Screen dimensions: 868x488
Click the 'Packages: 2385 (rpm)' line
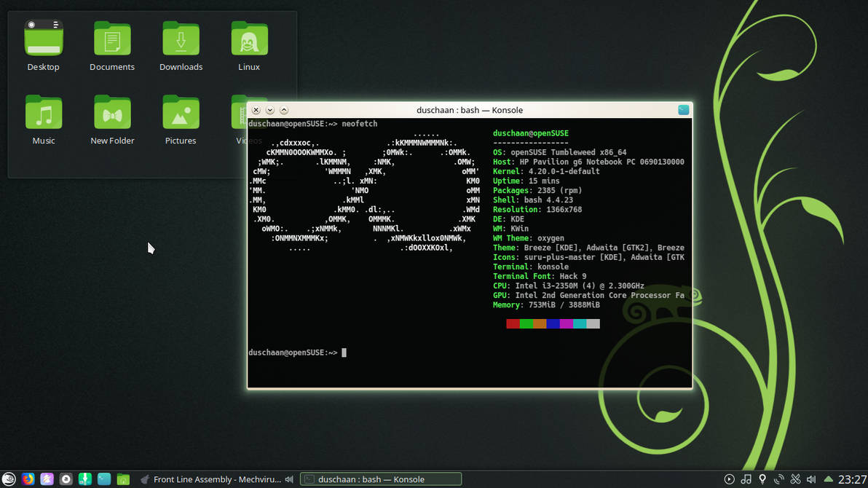click(x=537, y=191)
